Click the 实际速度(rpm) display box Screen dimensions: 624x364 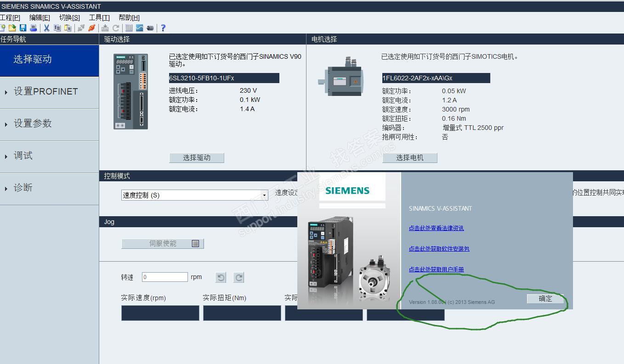(160, 313)
